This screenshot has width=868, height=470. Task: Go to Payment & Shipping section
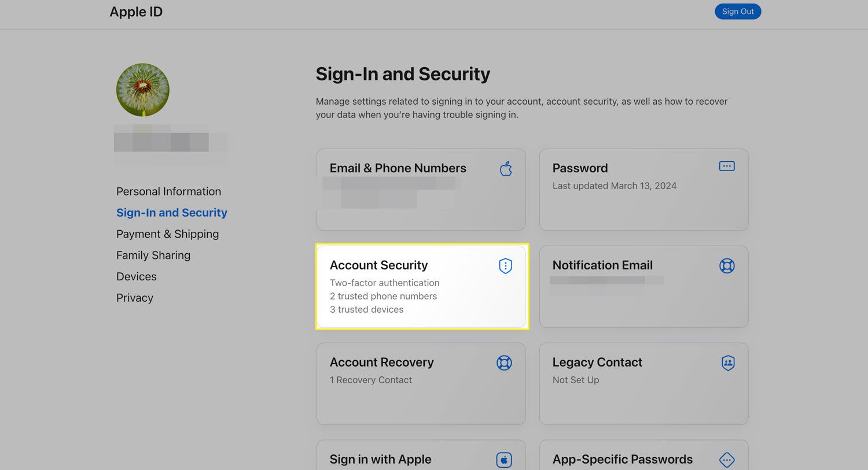(x=167, y=234)
